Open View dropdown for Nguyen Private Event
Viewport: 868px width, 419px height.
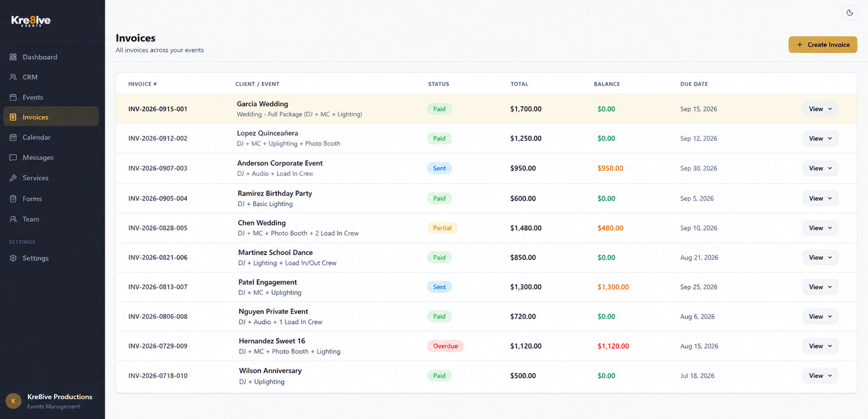820,316
